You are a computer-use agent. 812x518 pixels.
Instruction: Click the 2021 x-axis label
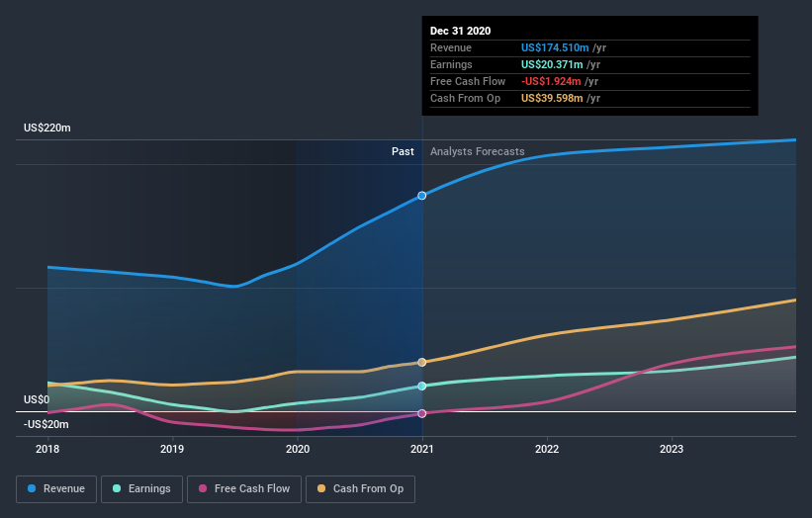coord(422,449)
